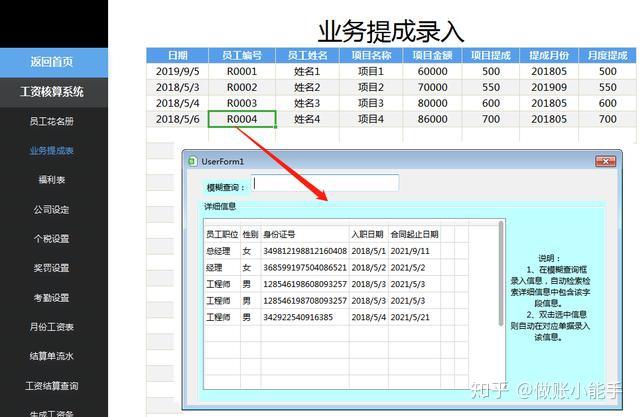Select date cell 2018/5/6

coord(178,119)
